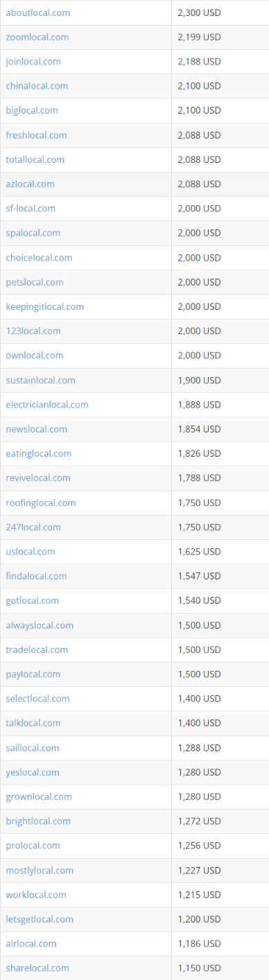Select the saillocal.com link
The image size is (269, 980).
(33, 748)
